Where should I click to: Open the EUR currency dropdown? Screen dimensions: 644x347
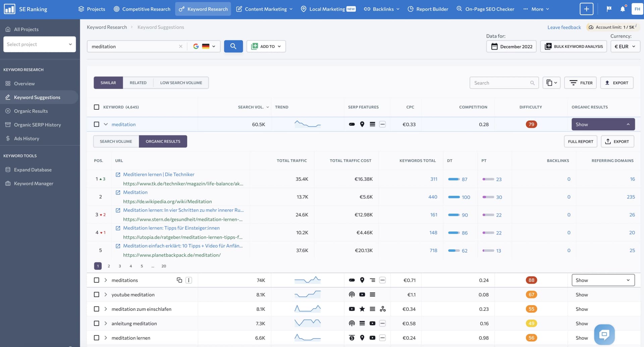pos(625,46)
